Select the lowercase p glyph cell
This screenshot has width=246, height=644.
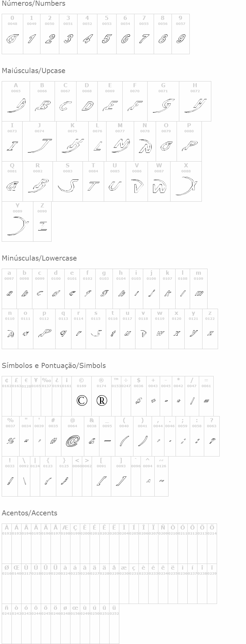click(44, 329)
